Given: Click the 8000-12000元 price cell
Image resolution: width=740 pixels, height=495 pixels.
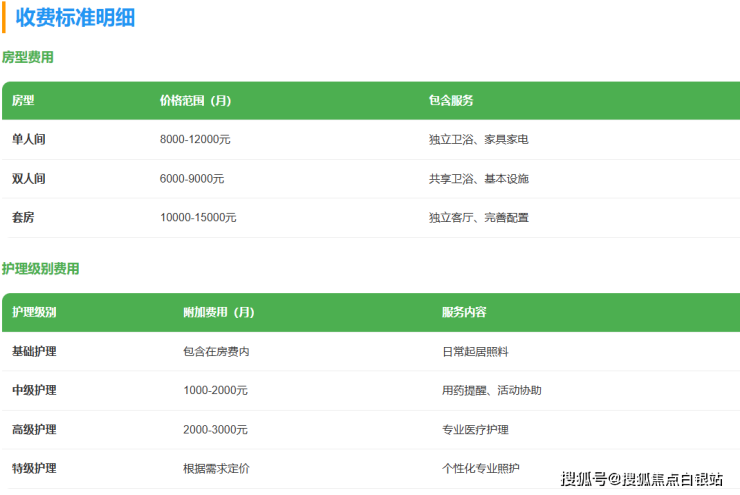Looking at the screenshot, I should point(195,140).
